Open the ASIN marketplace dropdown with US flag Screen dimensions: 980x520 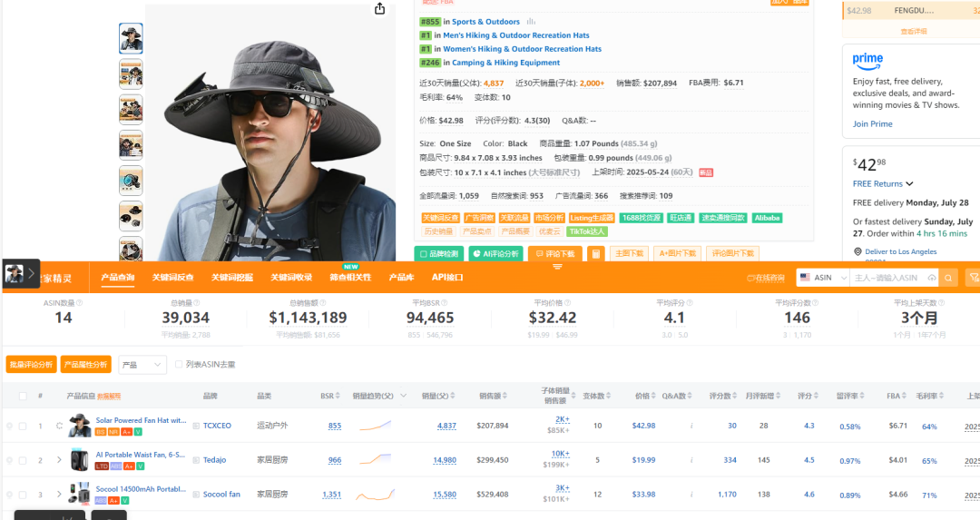(x=823, y=278)
